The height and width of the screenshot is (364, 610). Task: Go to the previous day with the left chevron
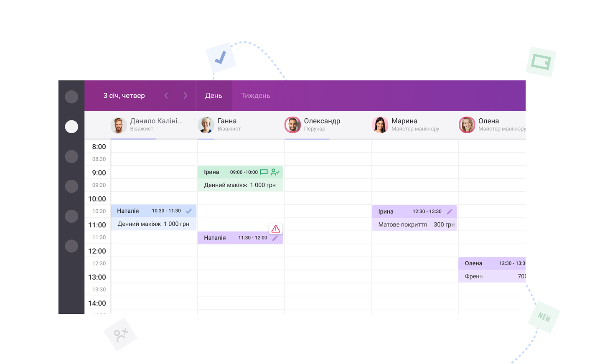[166, 95]
